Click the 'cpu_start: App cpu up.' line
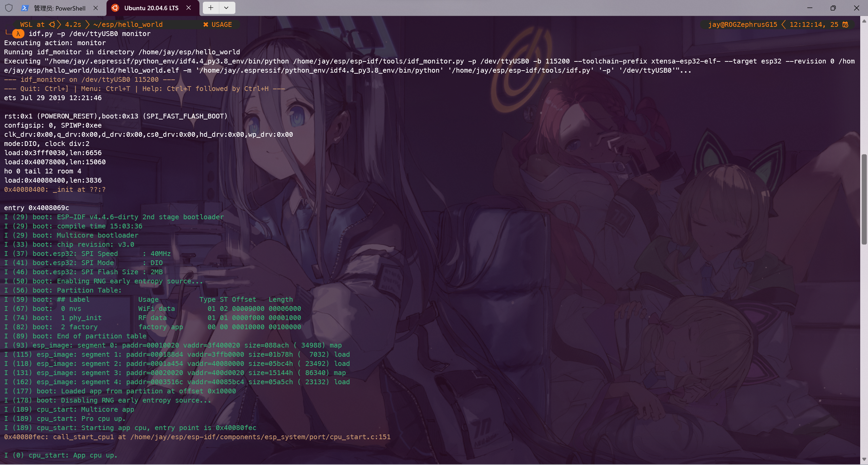 pyautogui.click(x=61, y=455)
